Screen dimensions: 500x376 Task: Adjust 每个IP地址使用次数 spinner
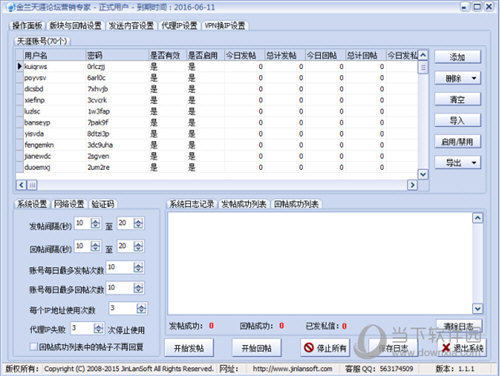tap(141, 308)
